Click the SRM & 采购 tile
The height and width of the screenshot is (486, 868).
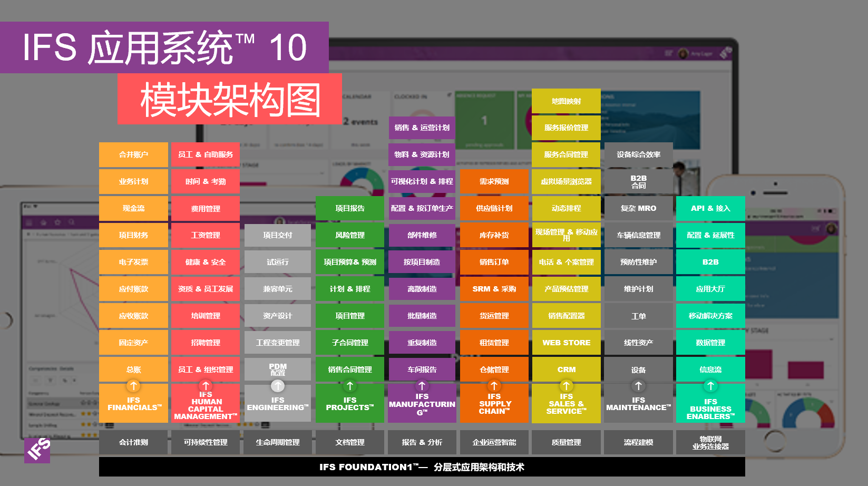(x=494, y=289)
